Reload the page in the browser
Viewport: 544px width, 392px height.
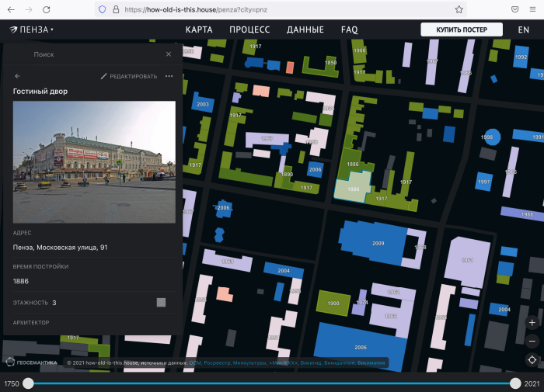point(47,9)
